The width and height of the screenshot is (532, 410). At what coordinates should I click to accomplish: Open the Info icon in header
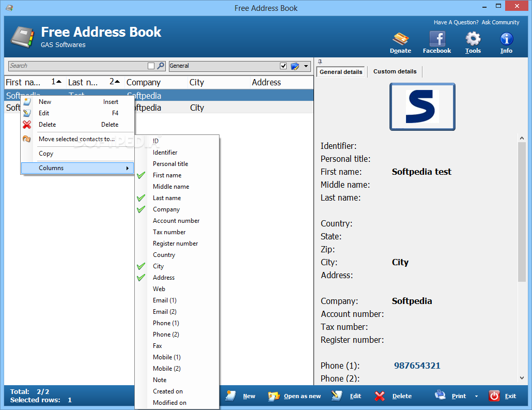click(506, 39)
